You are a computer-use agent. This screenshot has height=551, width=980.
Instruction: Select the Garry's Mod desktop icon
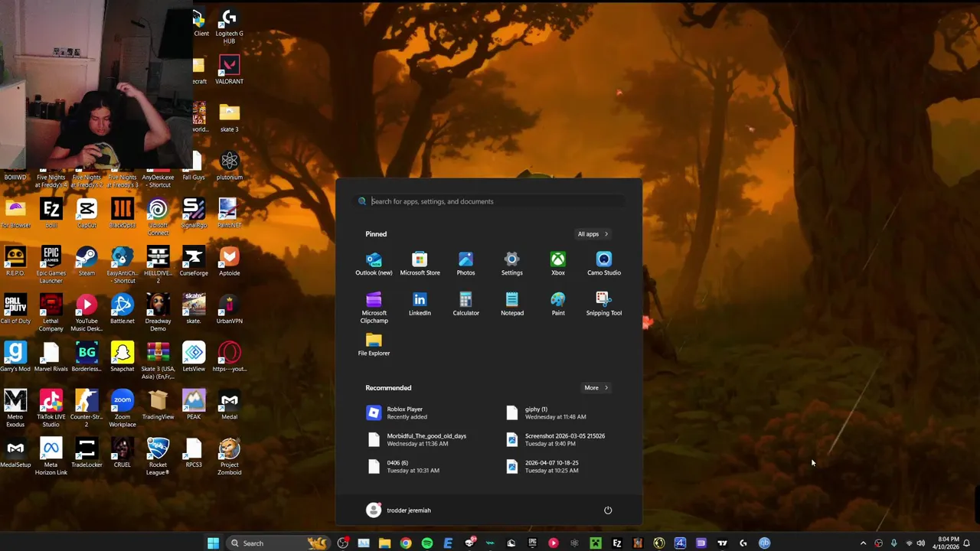point(15,357)
